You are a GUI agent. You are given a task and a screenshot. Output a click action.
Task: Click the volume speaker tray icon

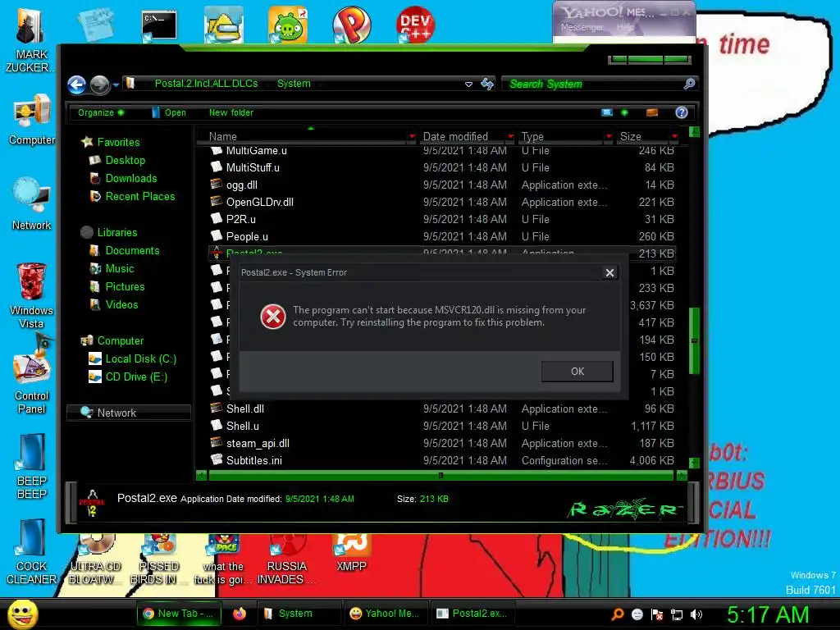click(x=696, y=614)
